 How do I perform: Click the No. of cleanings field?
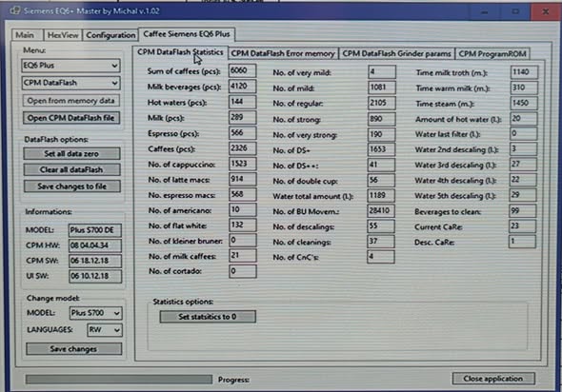pyautogui.click(x=381, y=242)
